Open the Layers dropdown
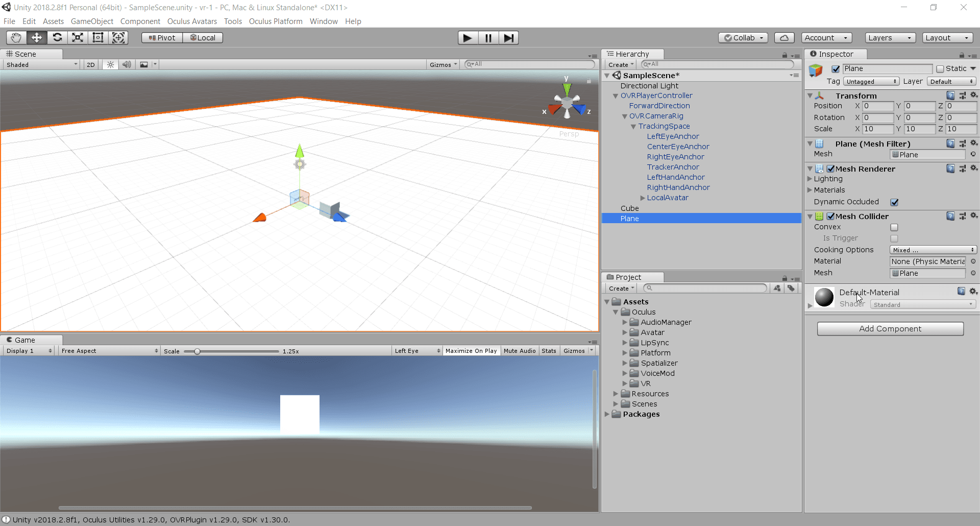Screen dimensions: 980x526 (x=890, y=38)
